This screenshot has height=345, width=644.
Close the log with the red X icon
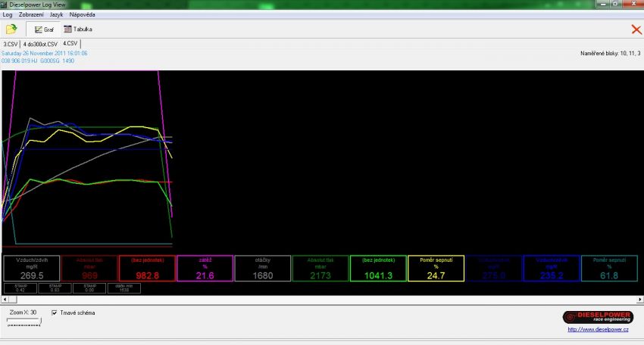(635, 30)
